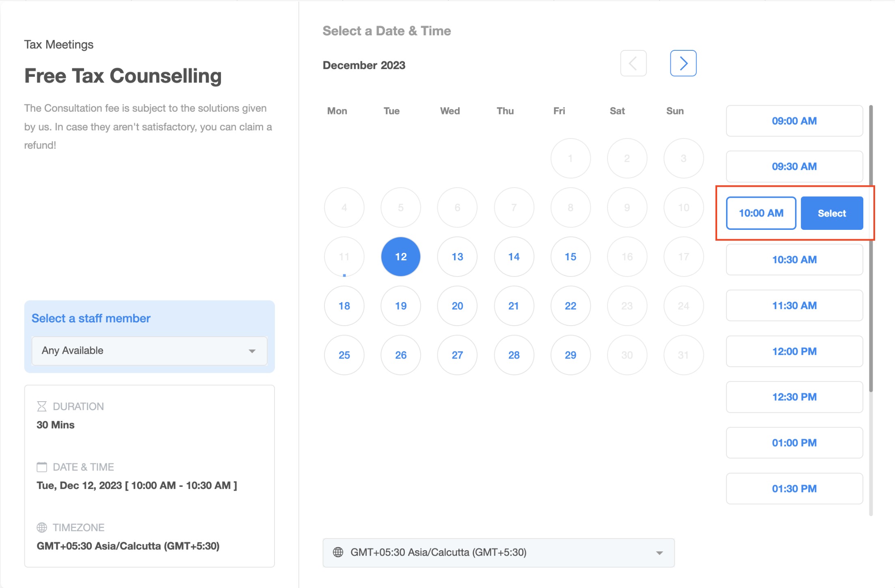Click the staff member dropdown caret

pos(252,351)
